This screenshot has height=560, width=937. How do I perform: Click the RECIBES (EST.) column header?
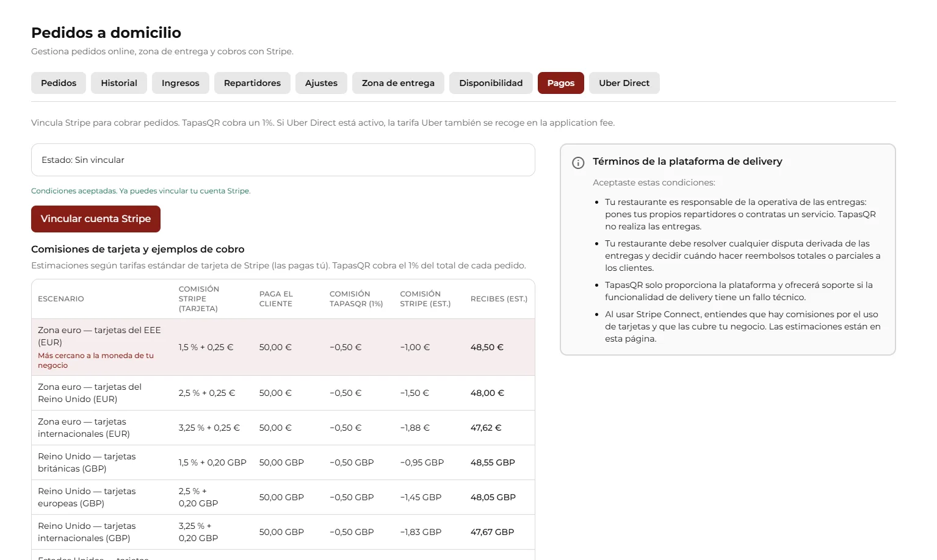499,299
